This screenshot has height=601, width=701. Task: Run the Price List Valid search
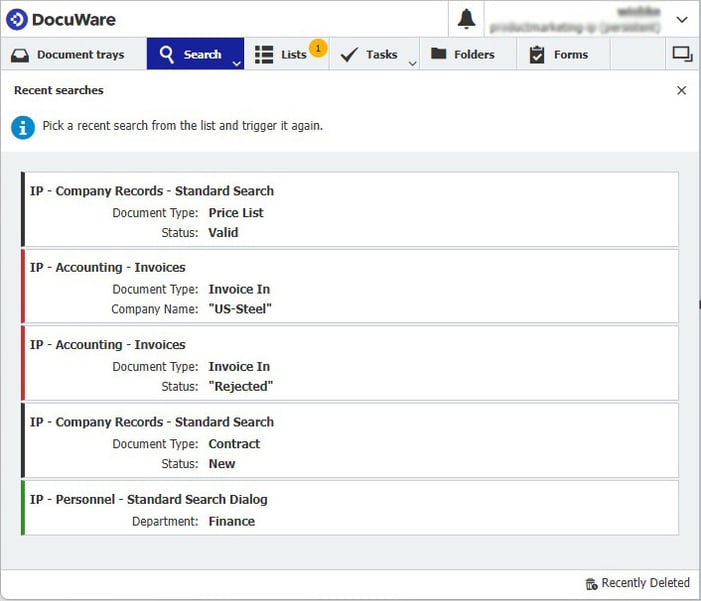click(350, 210)
